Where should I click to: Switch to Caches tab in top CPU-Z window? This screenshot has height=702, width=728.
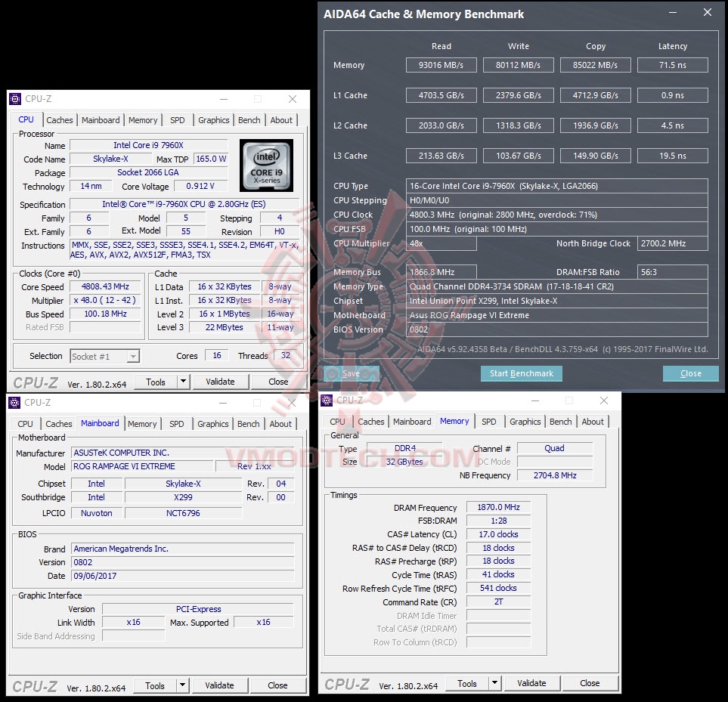60,120
